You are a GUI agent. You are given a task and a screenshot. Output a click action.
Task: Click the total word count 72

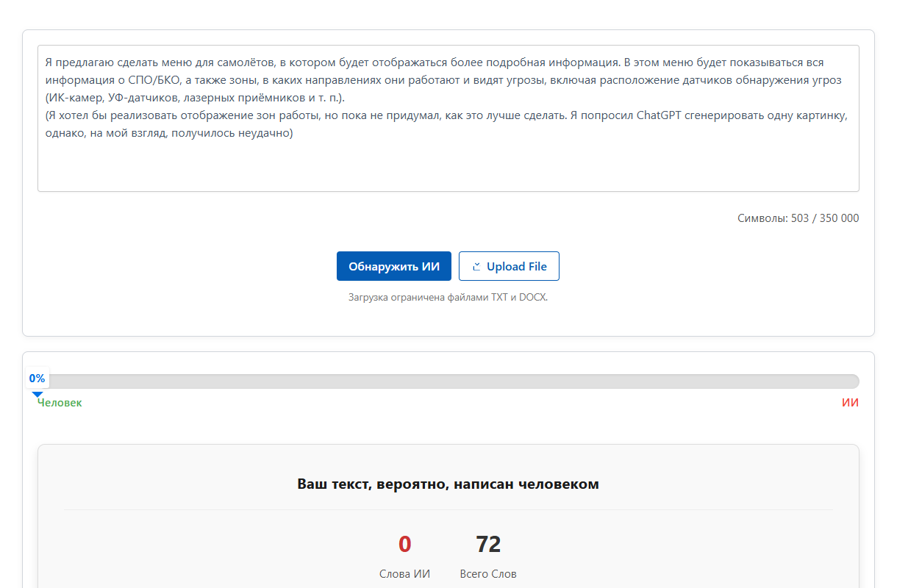[488, 545]
